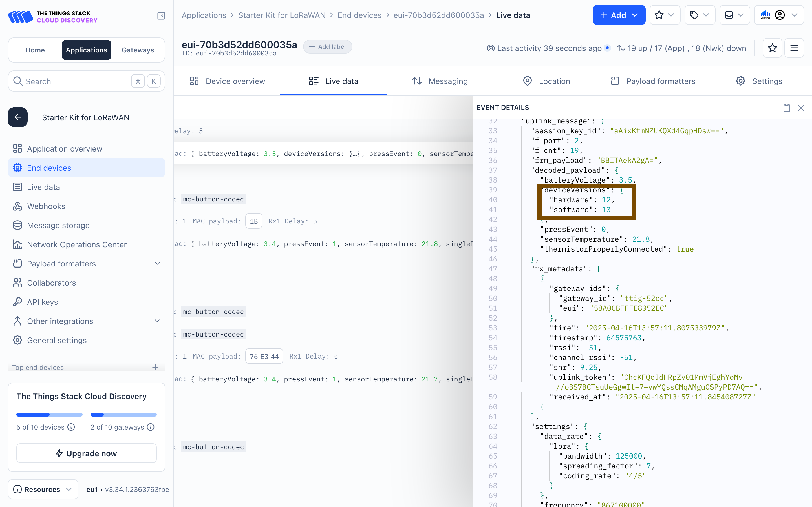
Task: Copy event details using the clipboard icon
Action: point(787,108)
